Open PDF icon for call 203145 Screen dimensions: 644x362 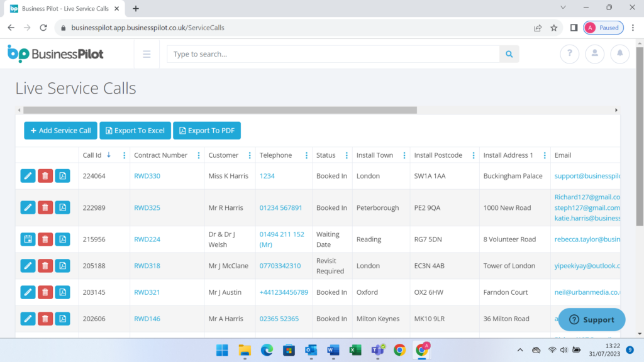[x=62, y=292]
